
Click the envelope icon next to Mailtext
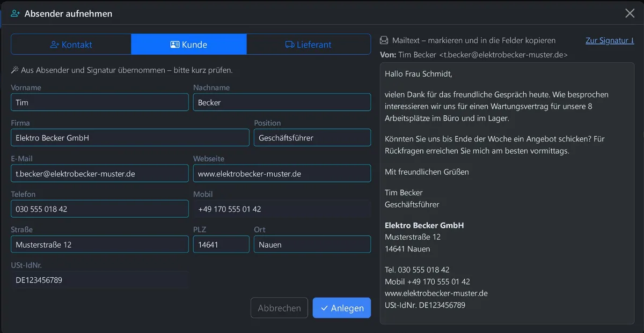(x=384, y=40)
